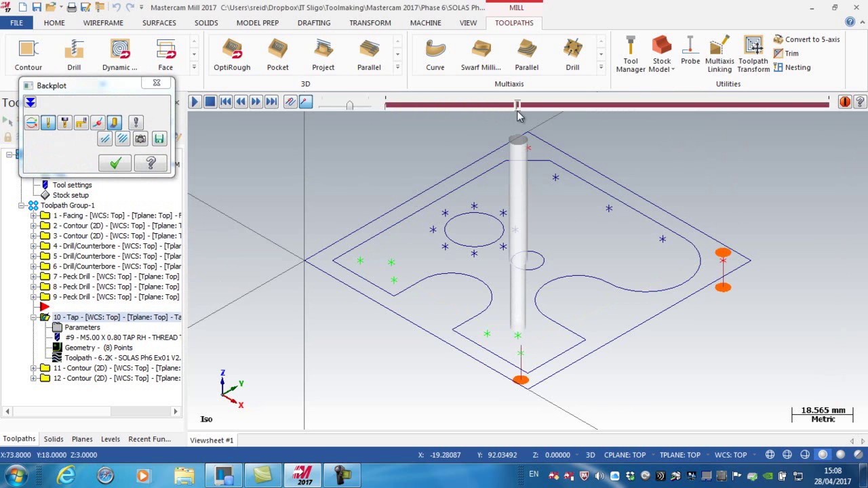Switch to the WIREFRAME ribbon tab
Viewport: 868px width, 488px height.
[103, 23]
